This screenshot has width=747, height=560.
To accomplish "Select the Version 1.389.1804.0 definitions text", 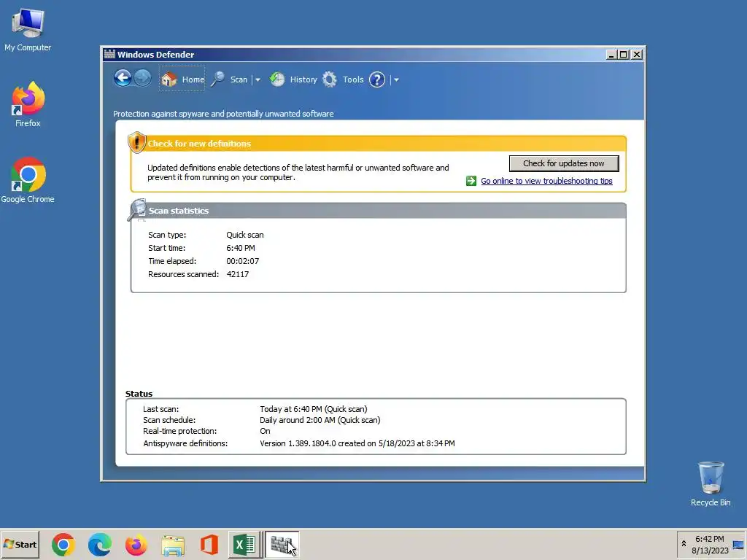I will pos(357,443).
